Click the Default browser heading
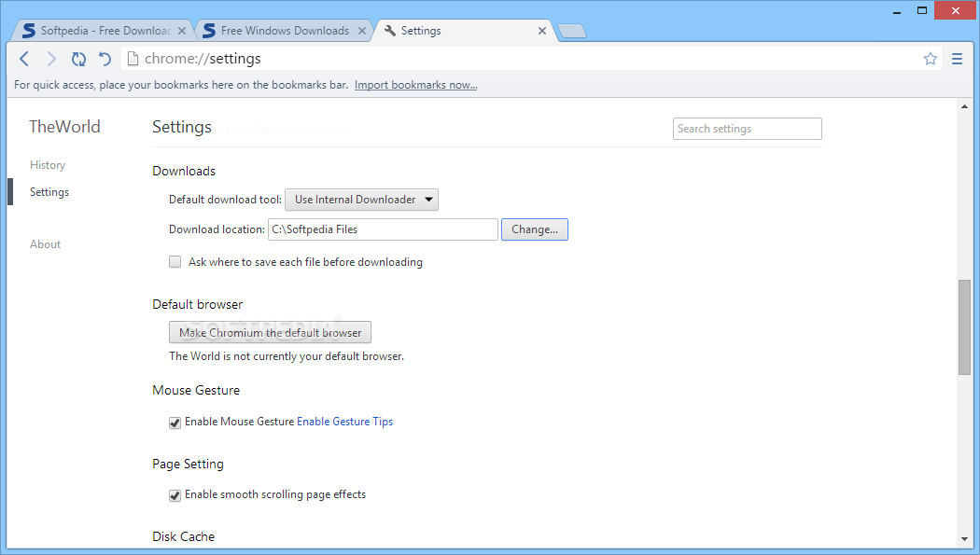Viewport: 980px width, 555px height. (198, 305)
